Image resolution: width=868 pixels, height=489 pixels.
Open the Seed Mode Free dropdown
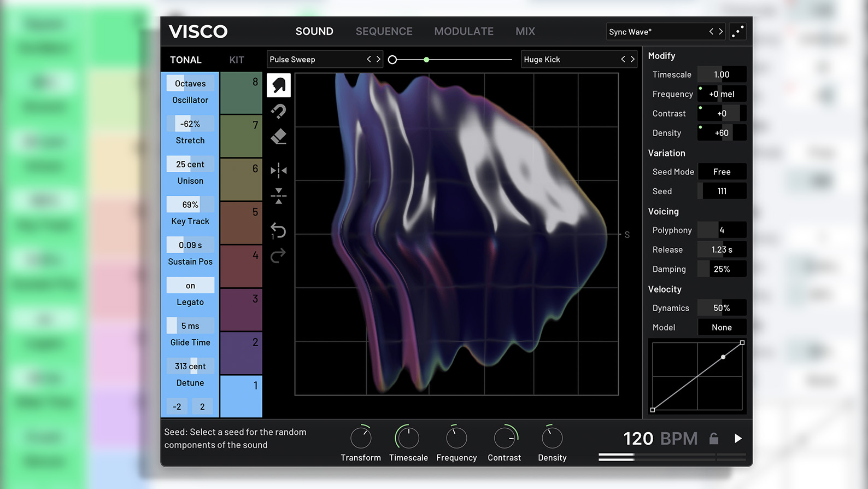(722, 172)
